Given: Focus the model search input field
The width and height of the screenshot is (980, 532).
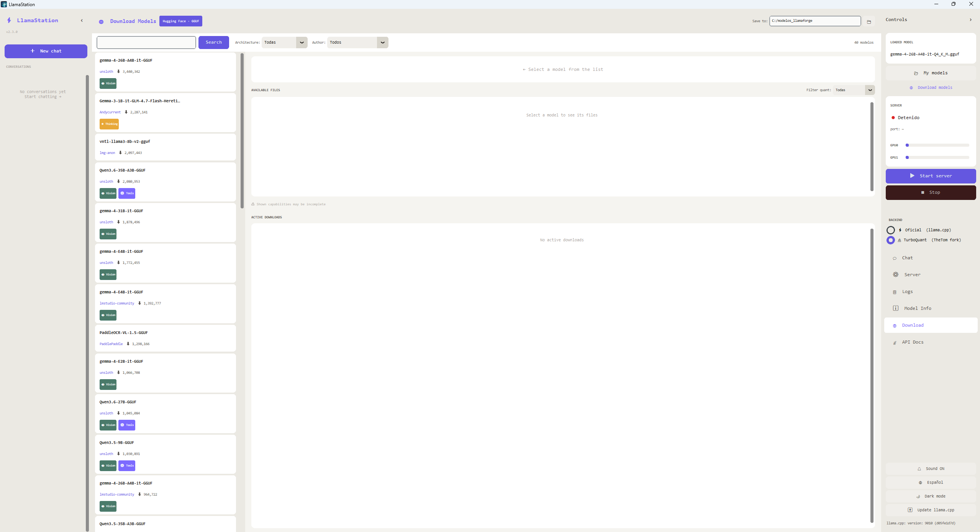Looking at the screenshot, I should pos(146,43).
